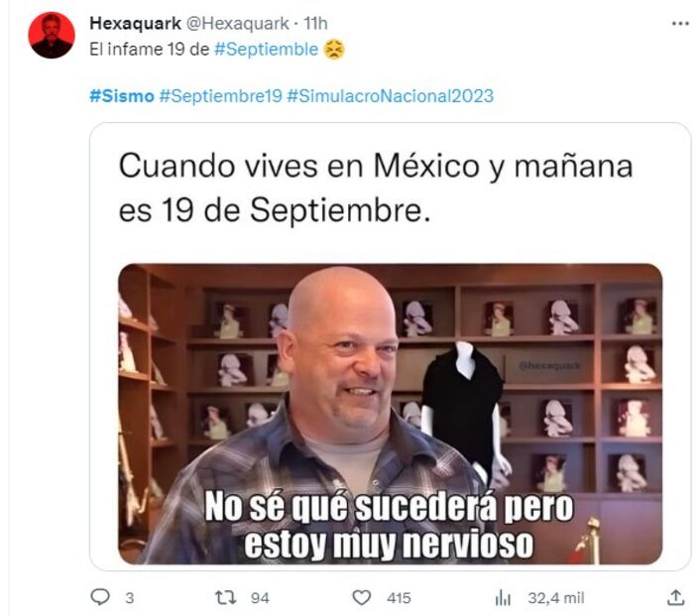Click the persevering face emoji
Screen dimensions: 700x615
334,50
